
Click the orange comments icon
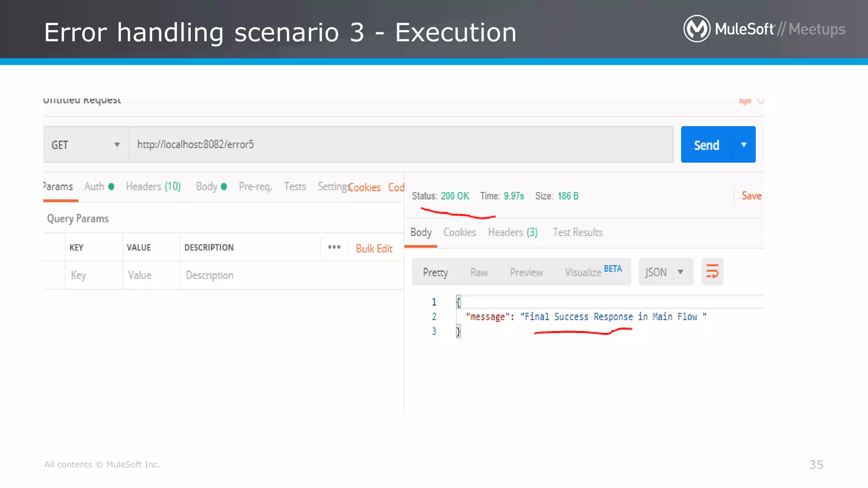point(745,101)
